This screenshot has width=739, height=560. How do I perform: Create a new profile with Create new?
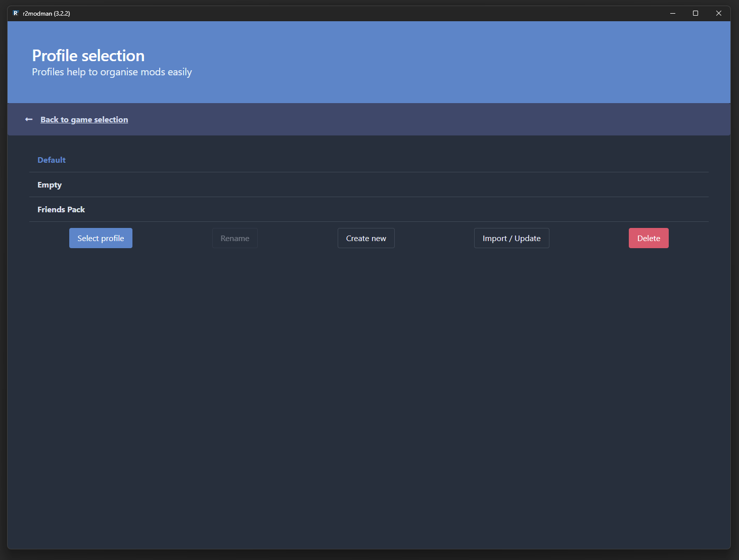(x=366, y=238)
